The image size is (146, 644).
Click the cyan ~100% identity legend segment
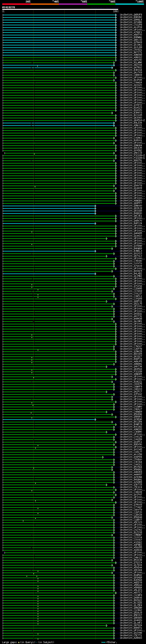point(130,4)
